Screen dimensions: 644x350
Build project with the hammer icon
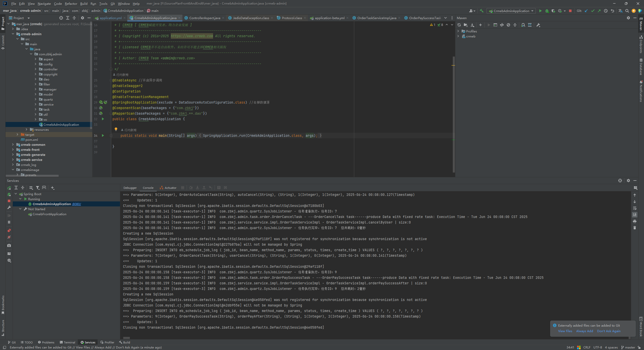click(x=481, y=11)
